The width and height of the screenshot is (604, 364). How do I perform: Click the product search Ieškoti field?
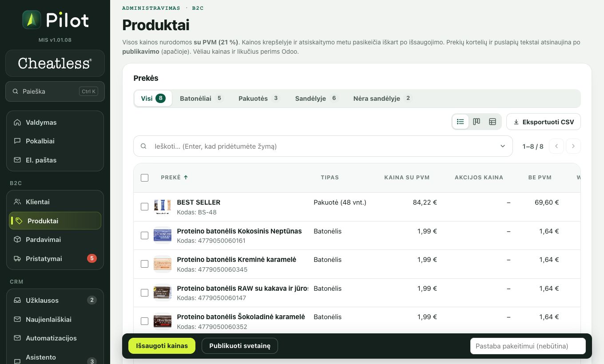(x=323, y=146)
